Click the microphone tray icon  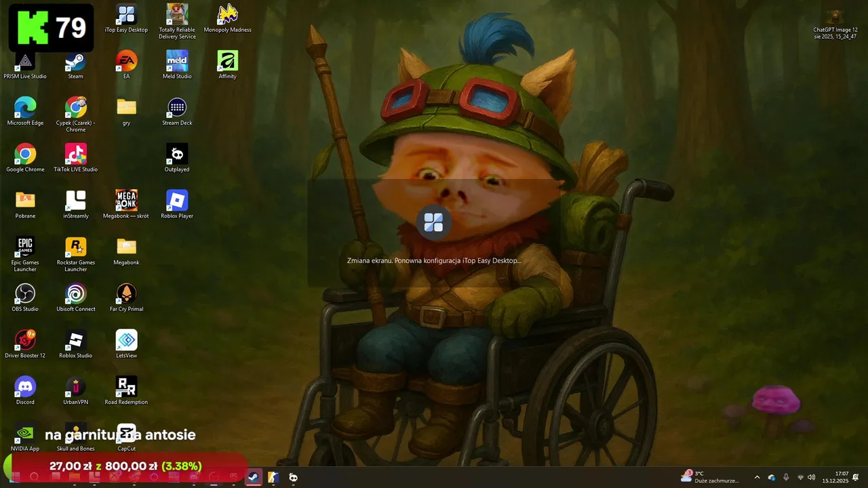click(786, 477)
